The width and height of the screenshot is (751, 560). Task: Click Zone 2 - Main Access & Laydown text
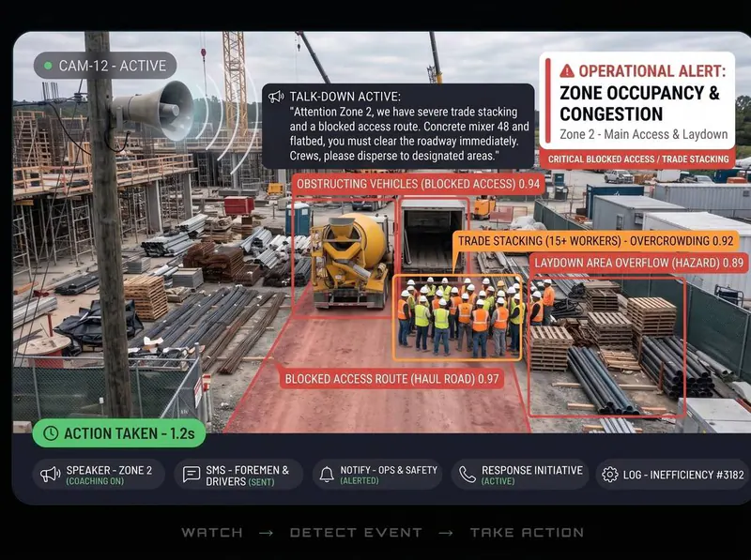tap(644, 134)
